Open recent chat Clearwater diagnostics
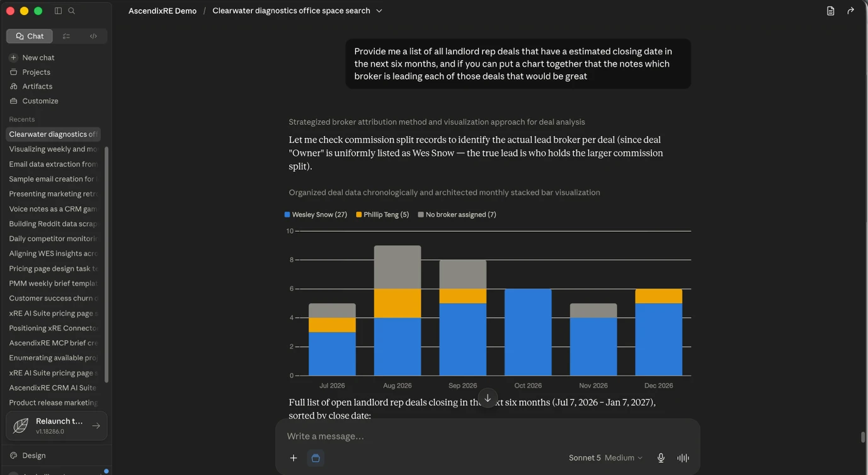Viewport: 868px width, 475px height. coord(53,134)
